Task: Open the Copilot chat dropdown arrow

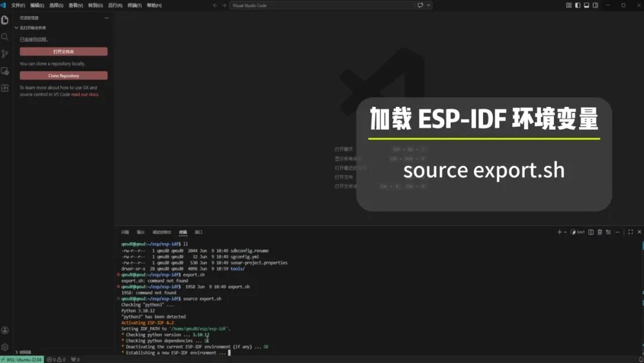Action: [x=428, y=5]
